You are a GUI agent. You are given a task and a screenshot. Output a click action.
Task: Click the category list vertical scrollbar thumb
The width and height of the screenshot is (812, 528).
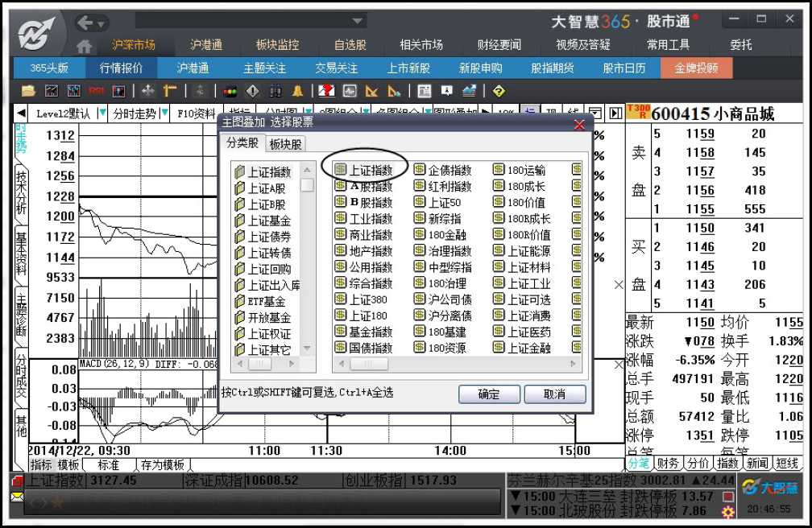[x=307, y=185]
